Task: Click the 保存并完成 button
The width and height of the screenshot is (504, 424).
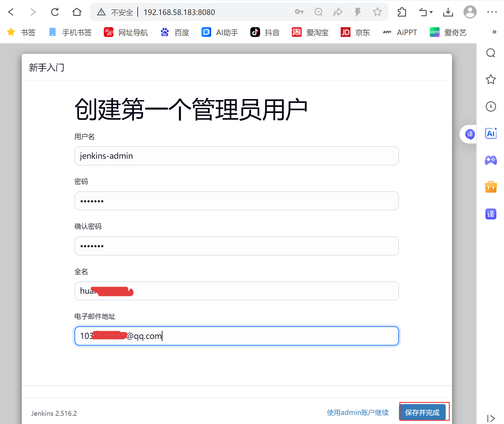Action: pyautogui.click(x=422, y=412)
